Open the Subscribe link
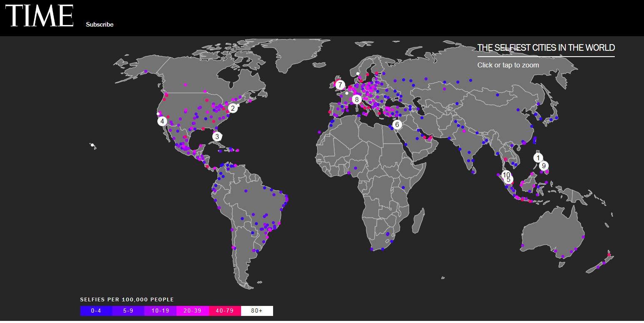 (x=99, y=25)
